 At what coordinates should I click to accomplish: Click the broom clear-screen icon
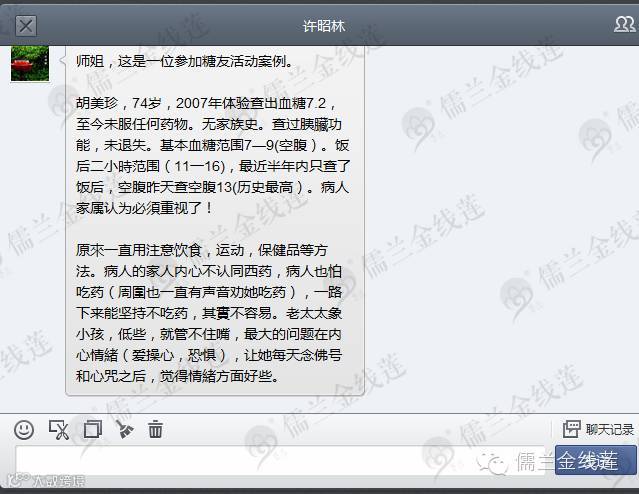[x=124, y=430]
